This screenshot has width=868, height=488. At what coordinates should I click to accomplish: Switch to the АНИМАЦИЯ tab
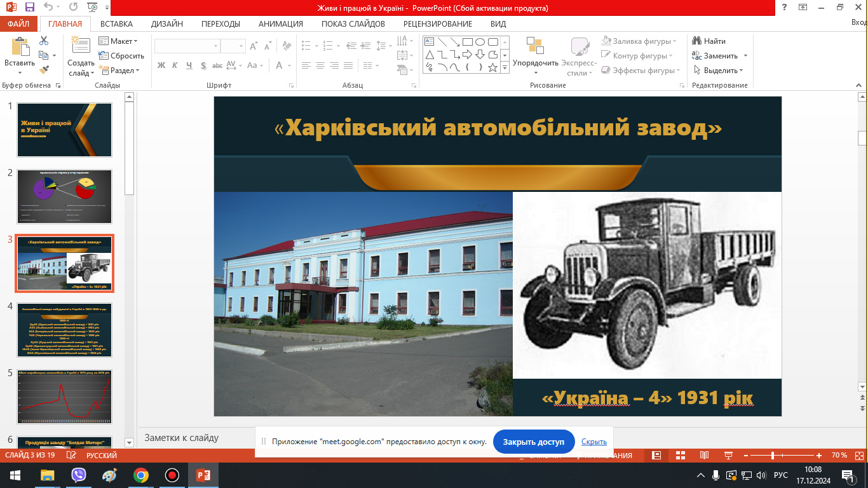280,24
